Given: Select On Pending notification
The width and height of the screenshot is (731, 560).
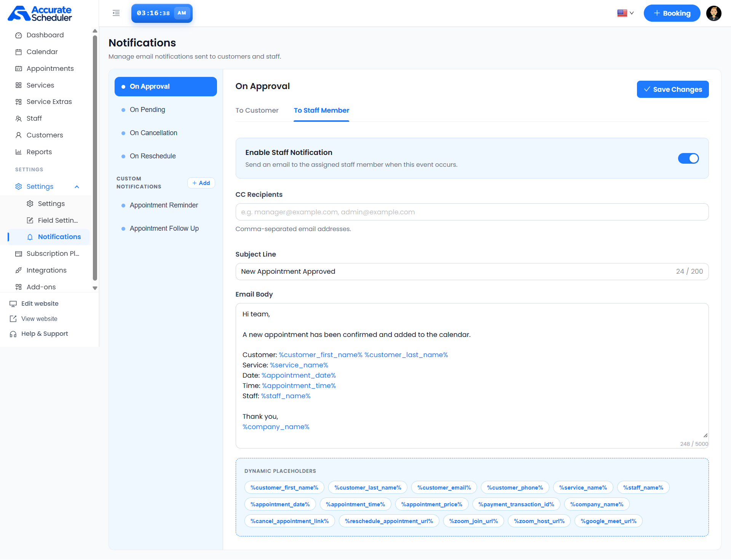Looking at the screenshot, I should (166, 110).
